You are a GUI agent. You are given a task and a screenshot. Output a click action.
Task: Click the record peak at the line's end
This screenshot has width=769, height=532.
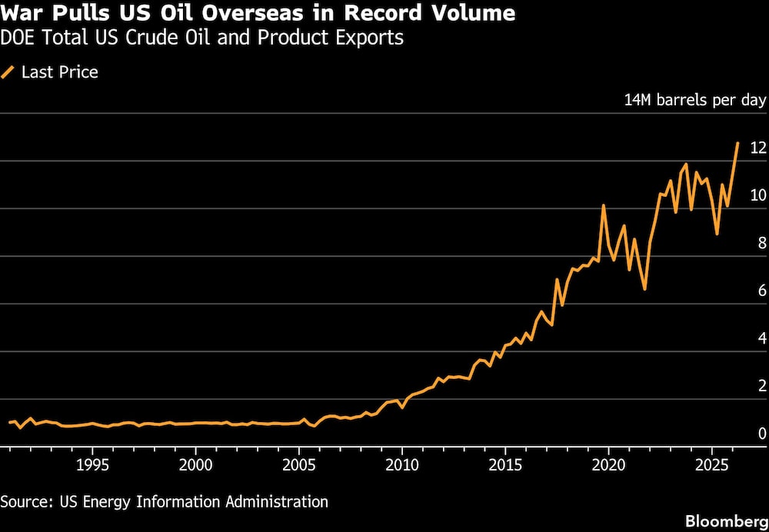click(737, 143)
